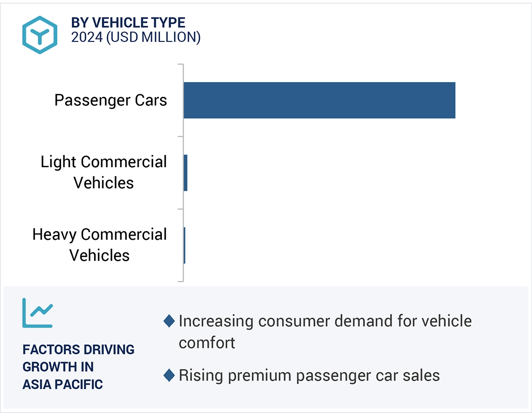The image size is (532, 413).
Task: Click the 'Heavy Commercial Vehicles' axis label
Action: pyautogui.click(x=100, y=245)
